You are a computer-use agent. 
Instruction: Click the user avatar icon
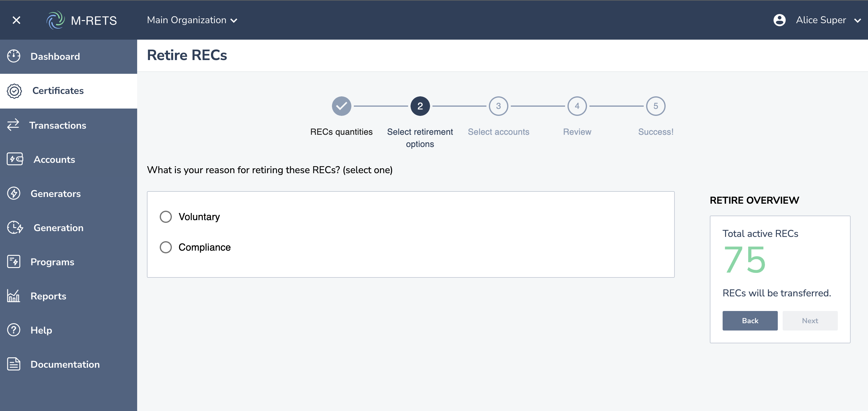(779, 20)
